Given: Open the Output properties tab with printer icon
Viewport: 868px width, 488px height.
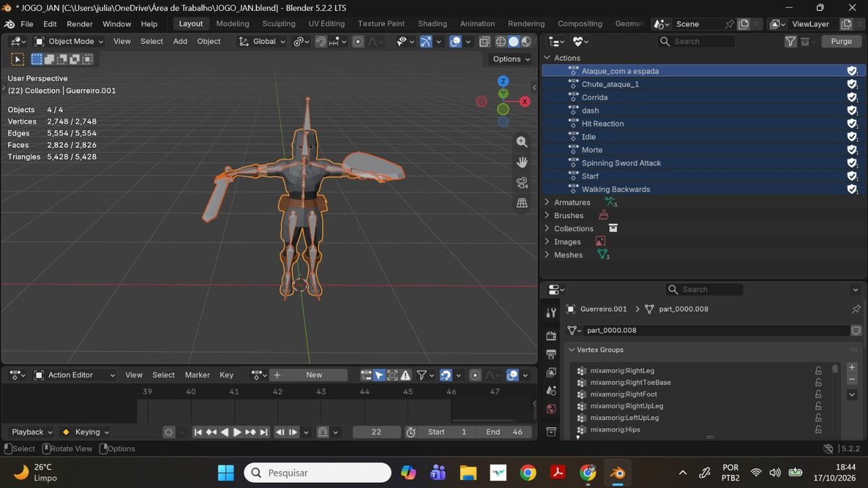Looking at the screenshot, I should [551, 354].
